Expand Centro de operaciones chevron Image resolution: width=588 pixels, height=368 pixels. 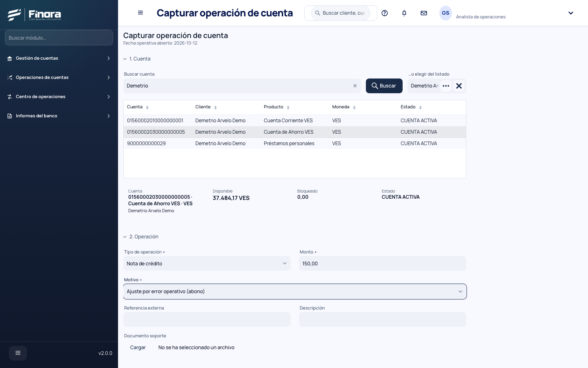tap(109, 97)
